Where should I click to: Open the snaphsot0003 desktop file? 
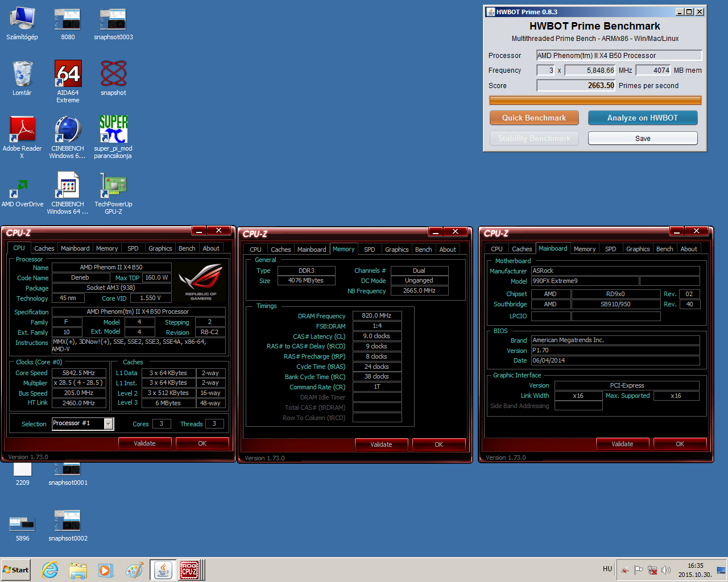(113, 24)
